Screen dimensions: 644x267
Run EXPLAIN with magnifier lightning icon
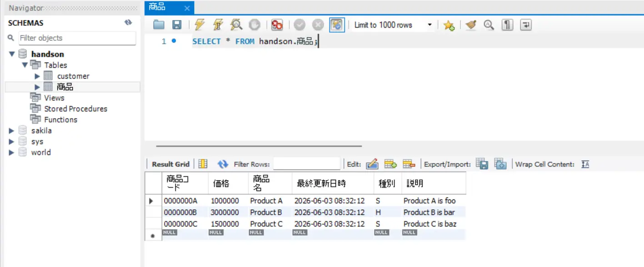point(236,25)
